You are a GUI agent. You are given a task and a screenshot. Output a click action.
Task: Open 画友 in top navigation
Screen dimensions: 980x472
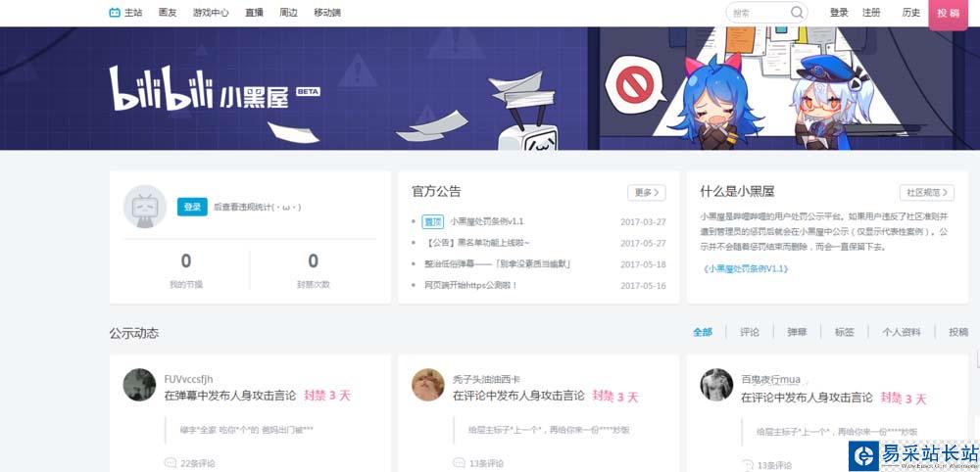[168, 13]
